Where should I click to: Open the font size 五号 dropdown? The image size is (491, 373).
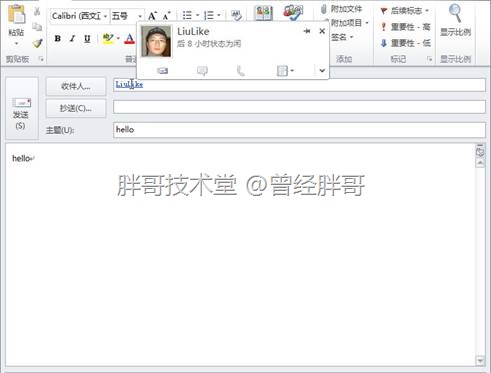(x=140, y=16)
